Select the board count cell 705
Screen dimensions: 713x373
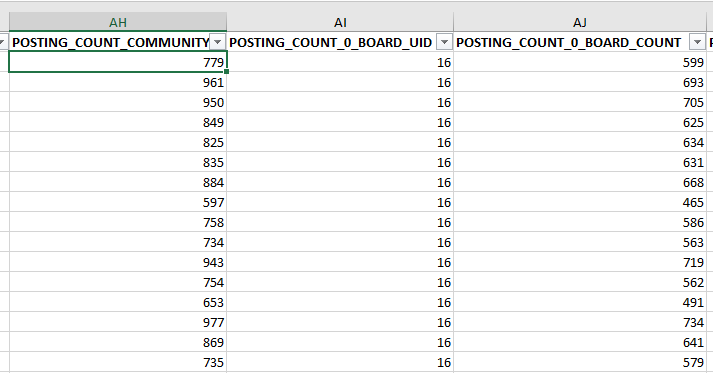point(580,102)
